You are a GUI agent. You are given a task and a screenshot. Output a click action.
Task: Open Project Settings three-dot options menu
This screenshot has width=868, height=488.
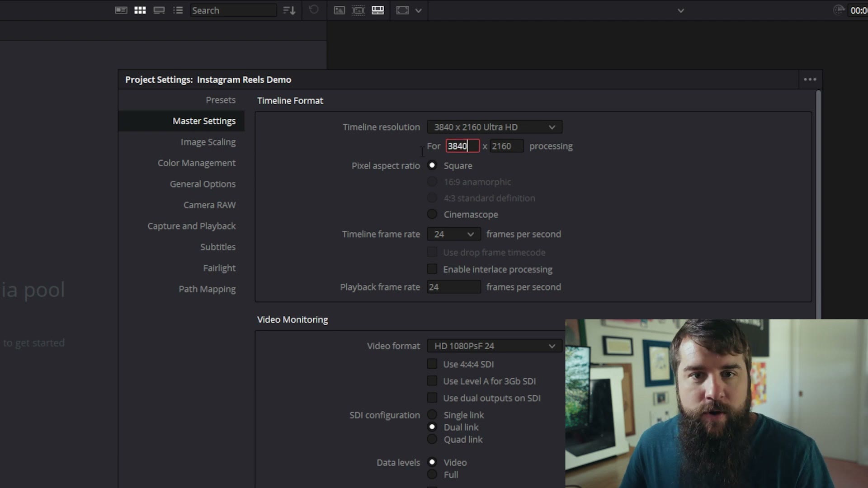pyautogui.click(x=810, y=79)
